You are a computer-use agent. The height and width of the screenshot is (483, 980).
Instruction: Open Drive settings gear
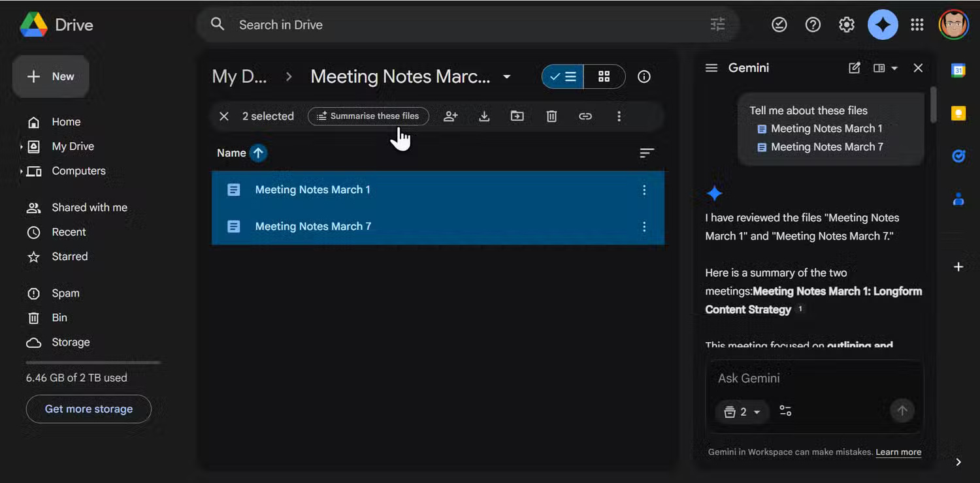tap(846, 24)
